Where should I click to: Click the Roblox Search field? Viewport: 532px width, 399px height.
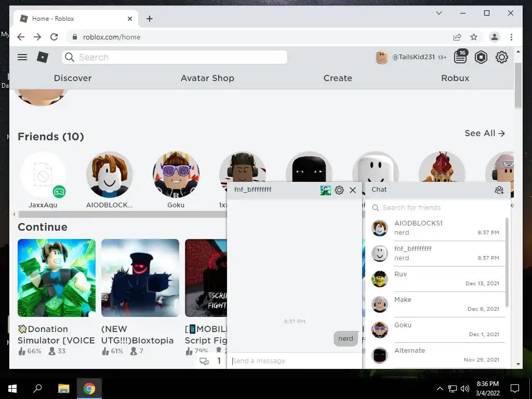[x=175, y=57]
